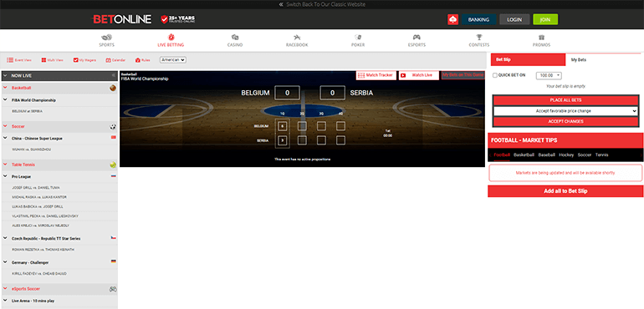Switch to the My Bets tab
Image resolution: width=644 pixels, height=309 pixels.
click(x=579, y=59)
